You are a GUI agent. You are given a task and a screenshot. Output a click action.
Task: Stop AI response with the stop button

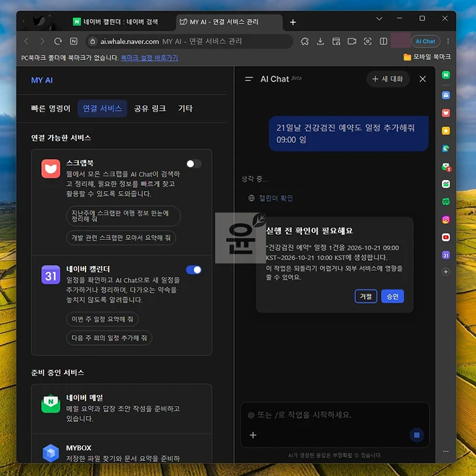pyautogui.click(x=417, y=435)
